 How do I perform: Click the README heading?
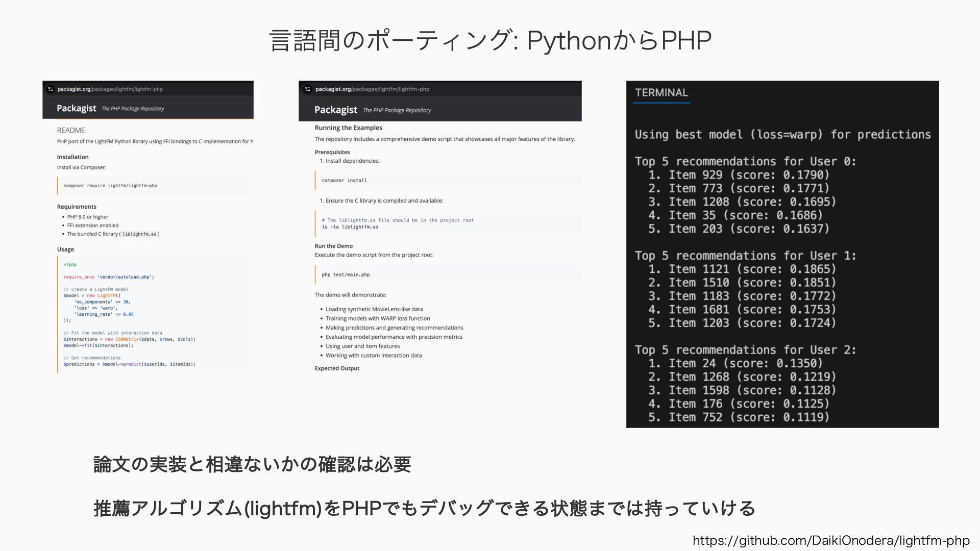[x=71, y=131]
